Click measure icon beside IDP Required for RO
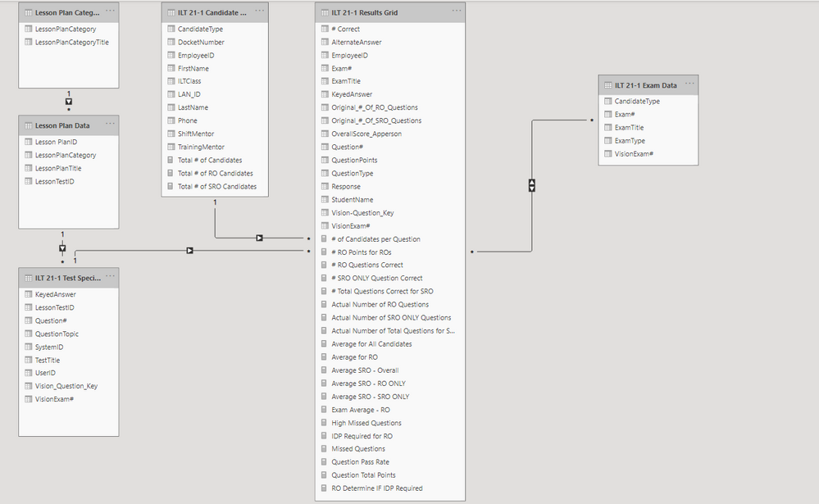The width and height of the screenshot is (819, 504). coord(325,436)
